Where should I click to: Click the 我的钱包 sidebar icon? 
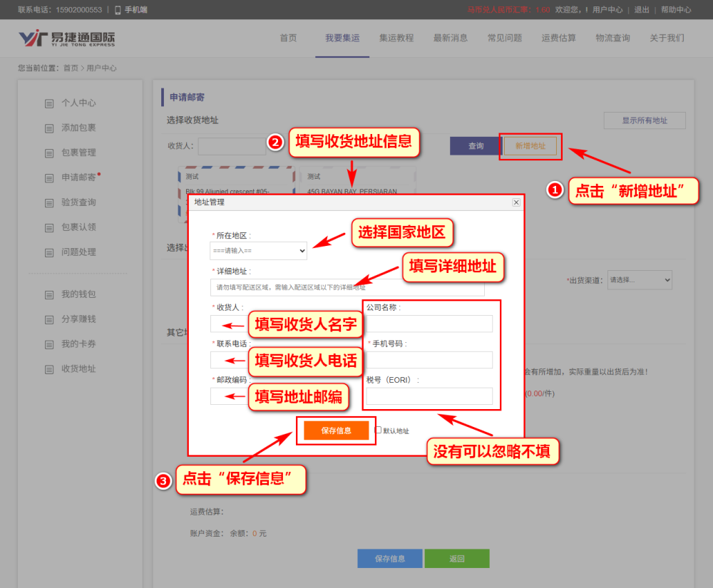49,295
